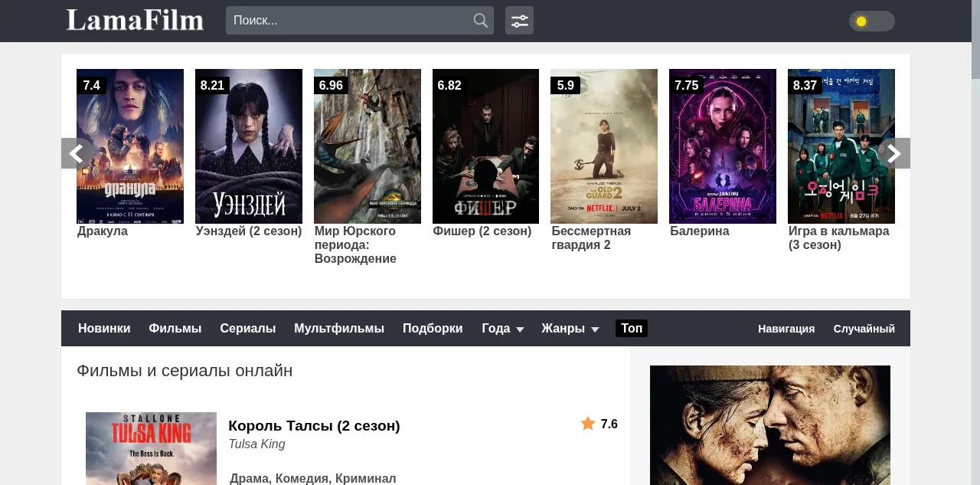
Task: Click the sidebar movie poster of a couple
Action: click(770, 425)
